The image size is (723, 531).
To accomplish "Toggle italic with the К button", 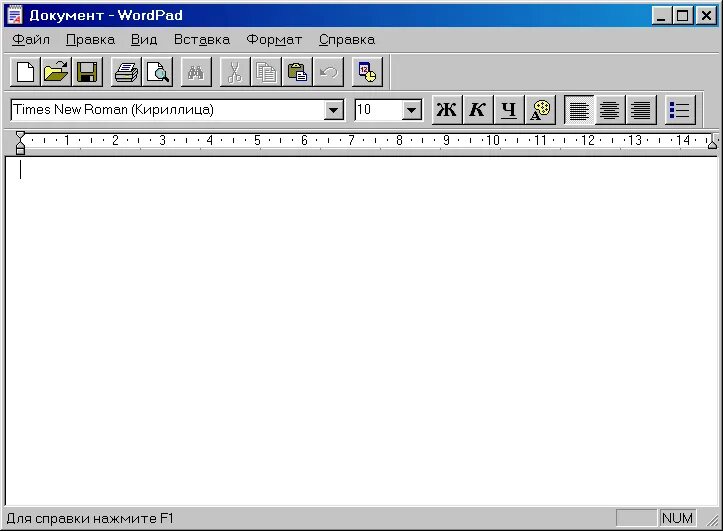I will [477, 110].
